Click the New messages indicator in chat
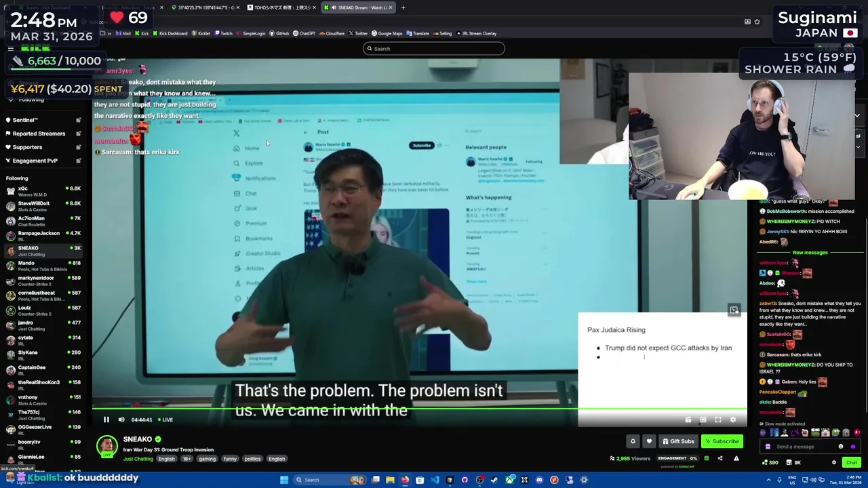868x488 pixels. [810, 253]
